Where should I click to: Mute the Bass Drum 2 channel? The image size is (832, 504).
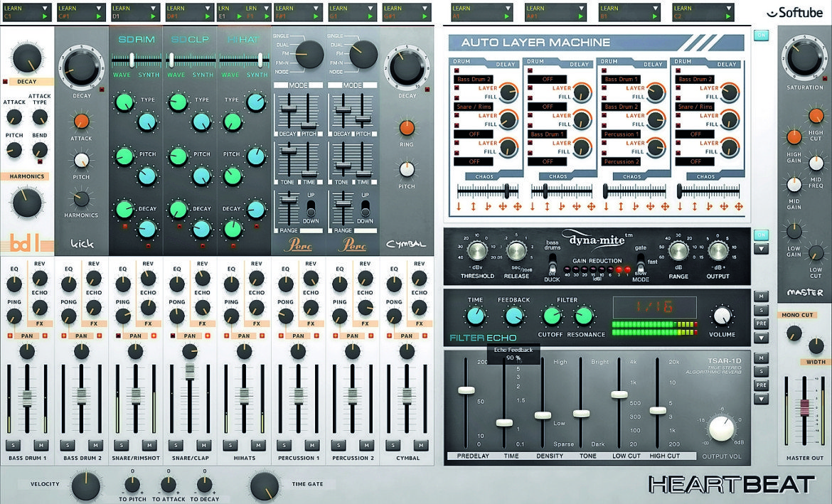[95, 444]
